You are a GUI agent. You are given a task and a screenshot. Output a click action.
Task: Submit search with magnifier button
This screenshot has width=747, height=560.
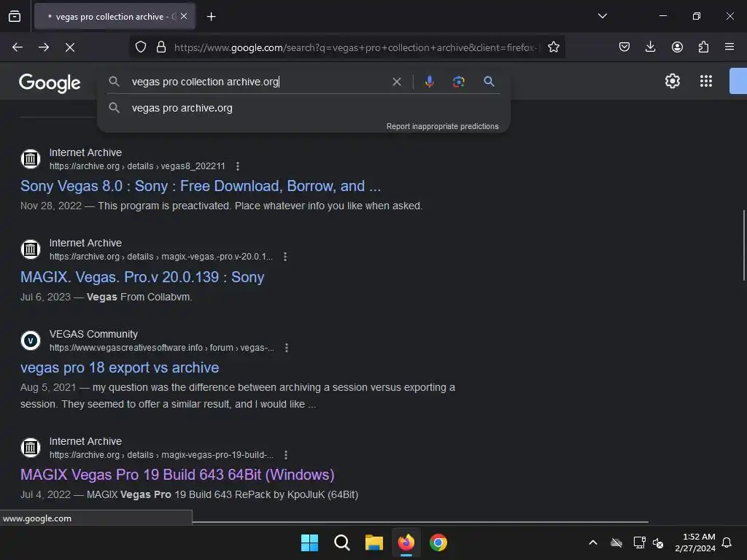point(489,82)
